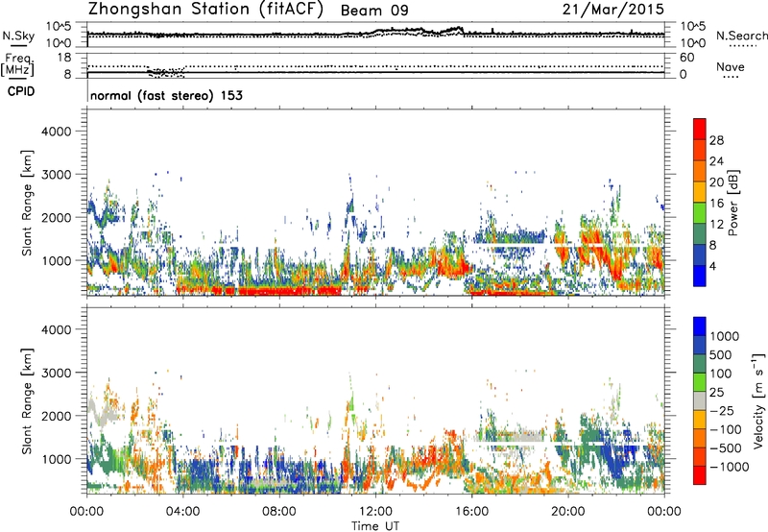
Task: Click the '12' power colorbar value
Action: [x=716, y=225]
